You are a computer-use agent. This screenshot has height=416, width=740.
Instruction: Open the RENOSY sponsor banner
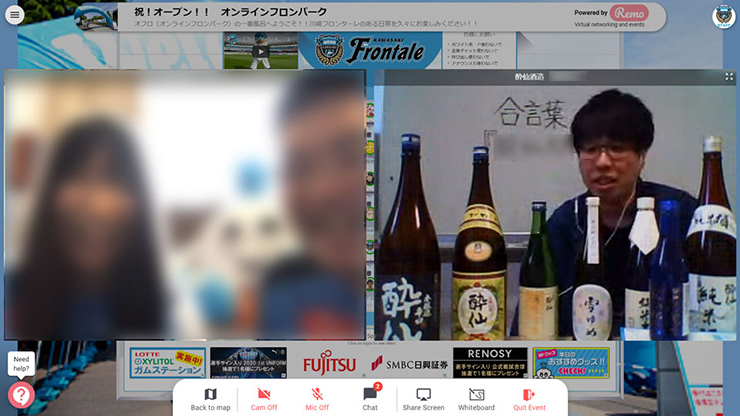pyautogui.click(x=490, y=363)
